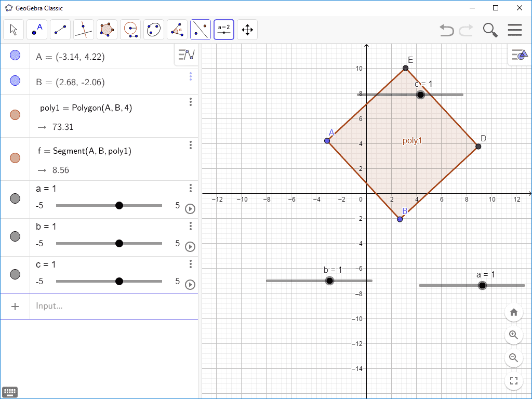Click slider a = 1 knob in graph
532x399 pixels.
click(x=482, y=285)
